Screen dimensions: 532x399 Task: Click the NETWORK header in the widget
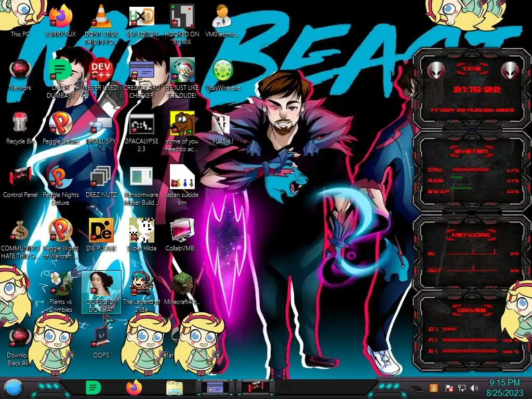471,234
